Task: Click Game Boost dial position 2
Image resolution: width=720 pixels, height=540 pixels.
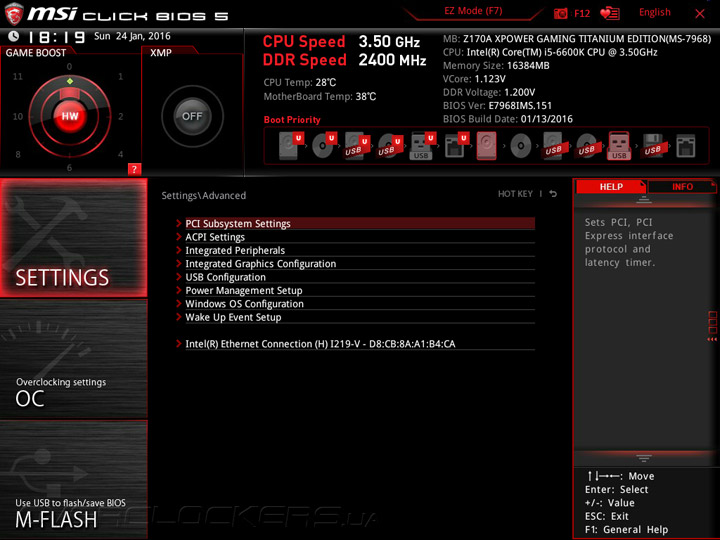Action: pyautogui.click(x=120, y=116)
